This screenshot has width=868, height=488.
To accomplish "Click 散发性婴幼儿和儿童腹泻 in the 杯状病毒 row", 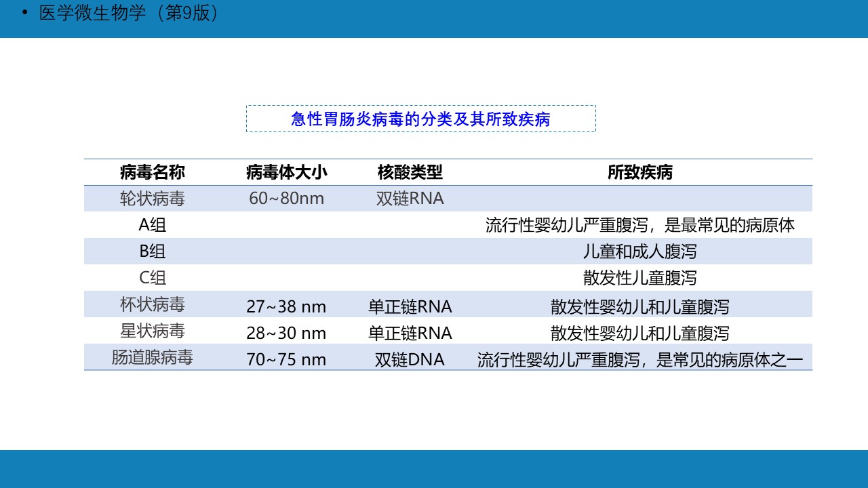I will tap(640, 306).
